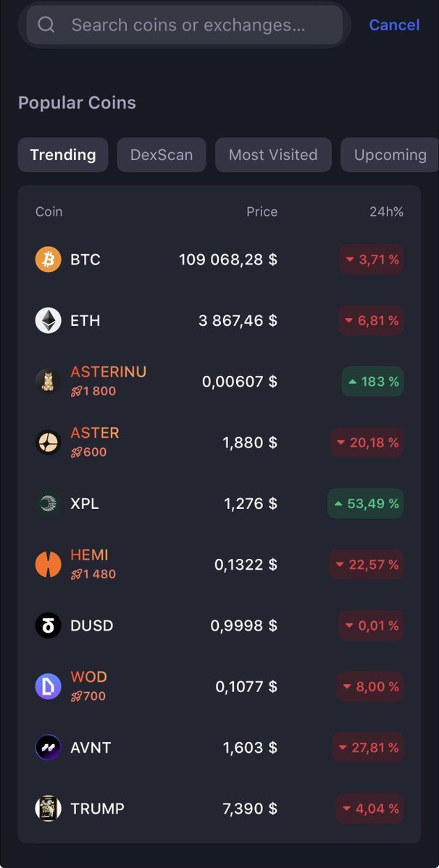Click the TRUMP coin logo

(49, 808)
